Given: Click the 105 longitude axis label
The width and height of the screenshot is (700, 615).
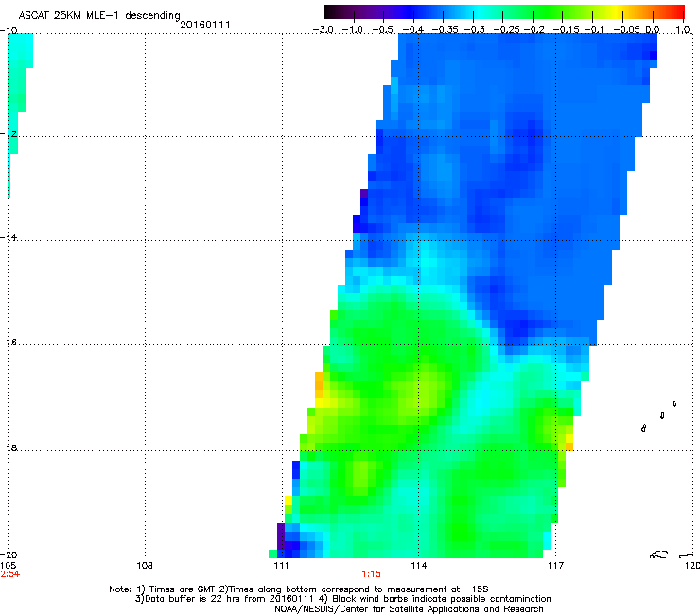Looking at the screenshot, I should click(x=8, y=566).
